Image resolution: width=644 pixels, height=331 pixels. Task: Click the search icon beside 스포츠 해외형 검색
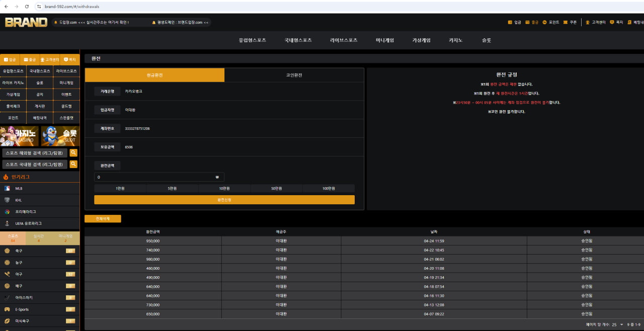tap(73, 153)
